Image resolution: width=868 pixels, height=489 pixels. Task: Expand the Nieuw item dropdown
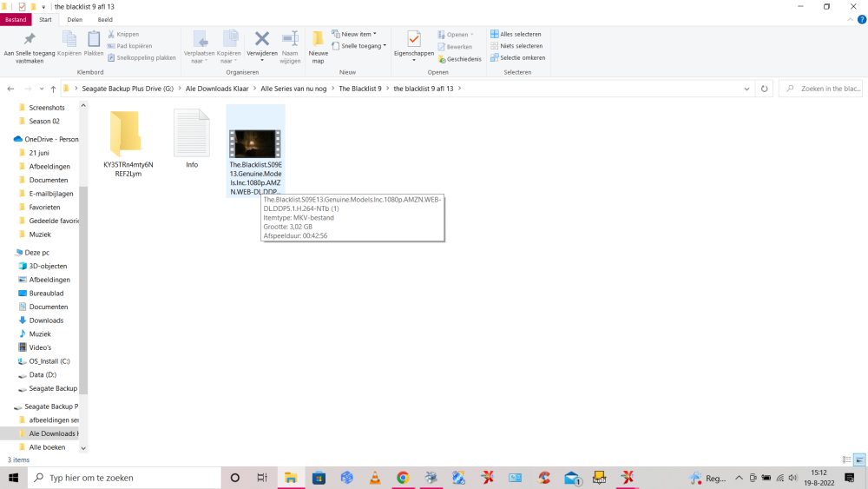point(353,35)
